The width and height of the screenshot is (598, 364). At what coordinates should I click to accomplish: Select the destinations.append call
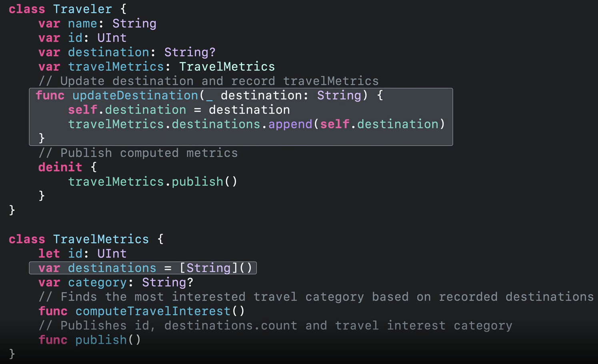tap(256, 124)
